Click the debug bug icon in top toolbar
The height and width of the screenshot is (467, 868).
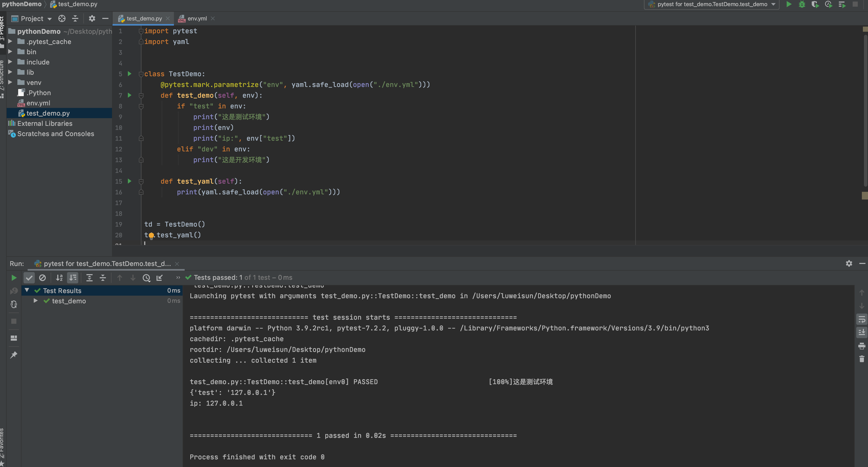802,4
